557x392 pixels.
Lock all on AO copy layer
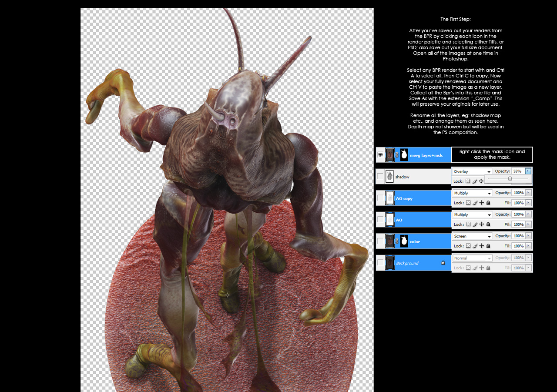488,203
